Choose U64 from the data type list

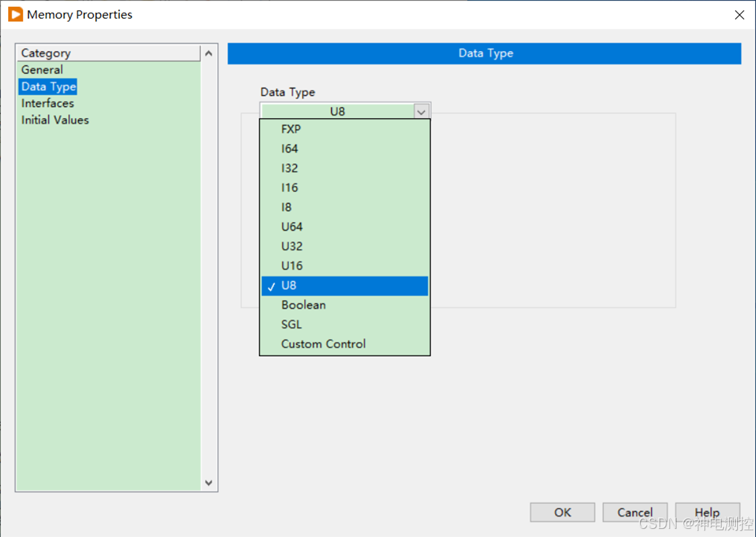[x=345, y=226]
